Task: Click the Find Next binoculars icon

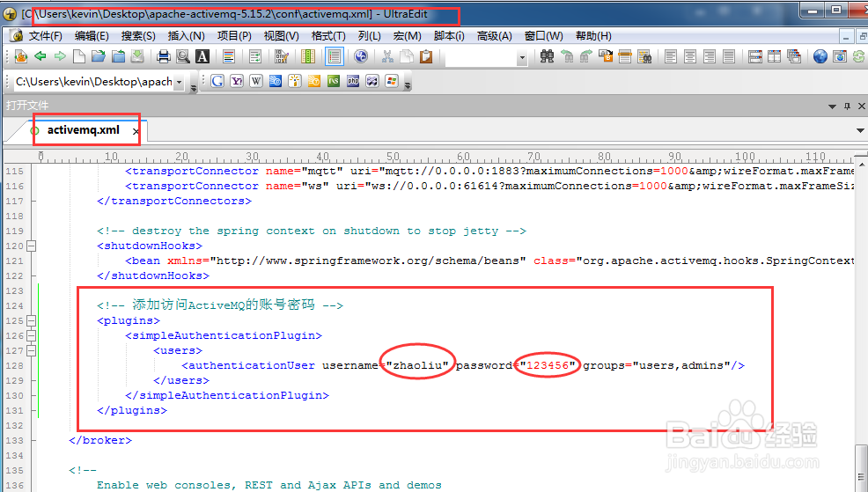Action: pos(586,56)
